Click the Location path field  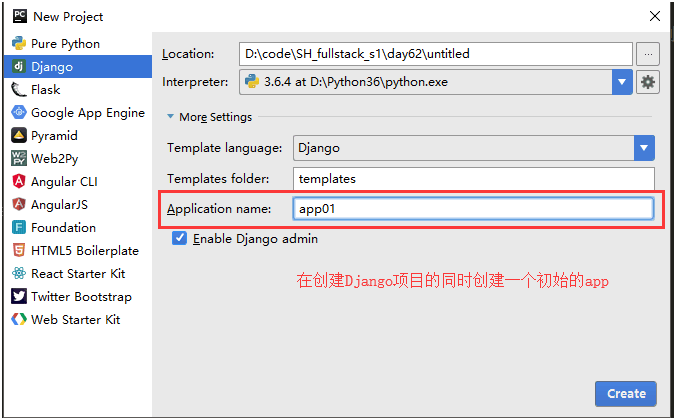click(436, 54)
